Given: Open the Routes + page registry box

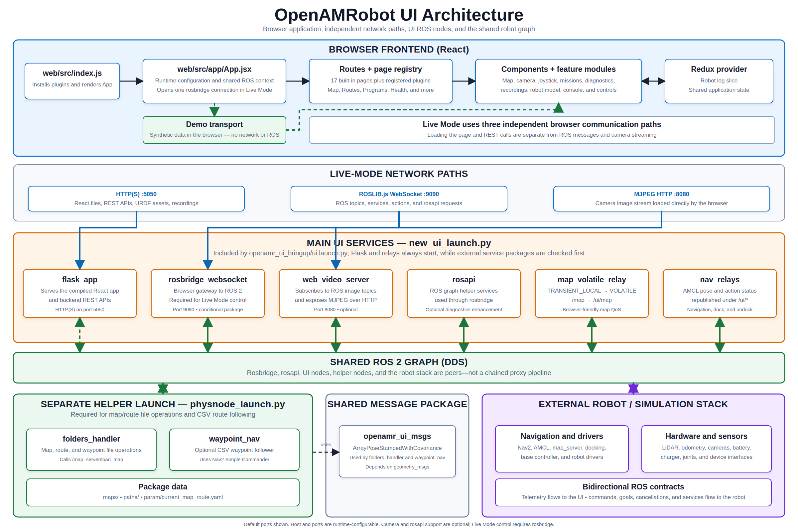Looking at the screenshot, I should point(381,81).
